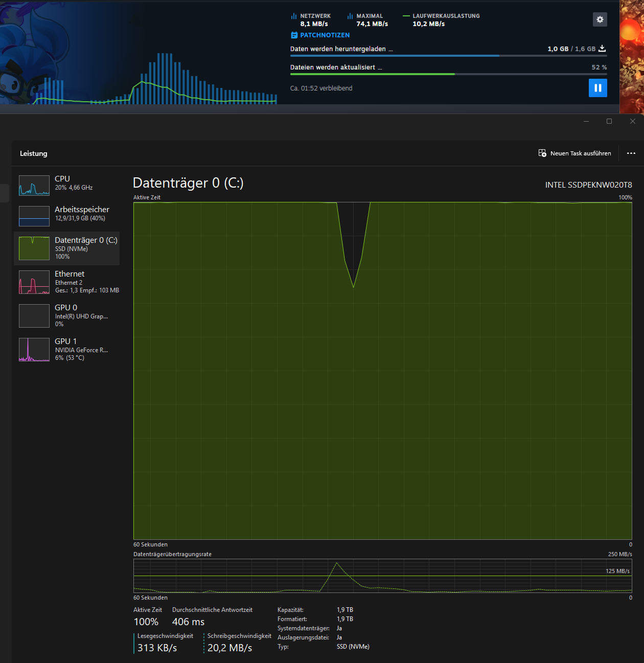Click the Datenträger 0 (C:) heading
The height and width of the screenshot is (663, 644).
pyautogui.click(x=188, y=183)
